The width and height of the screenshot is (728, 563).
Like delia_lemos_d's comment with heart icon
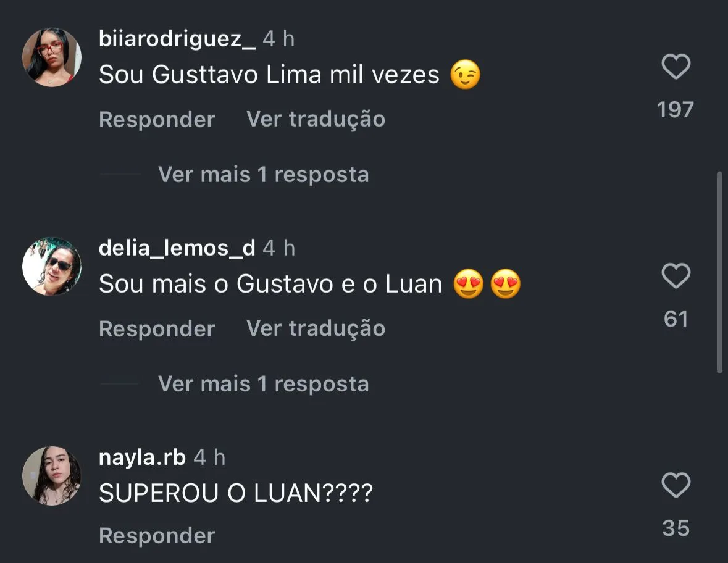pyautogui.click(x=676, y=276)
